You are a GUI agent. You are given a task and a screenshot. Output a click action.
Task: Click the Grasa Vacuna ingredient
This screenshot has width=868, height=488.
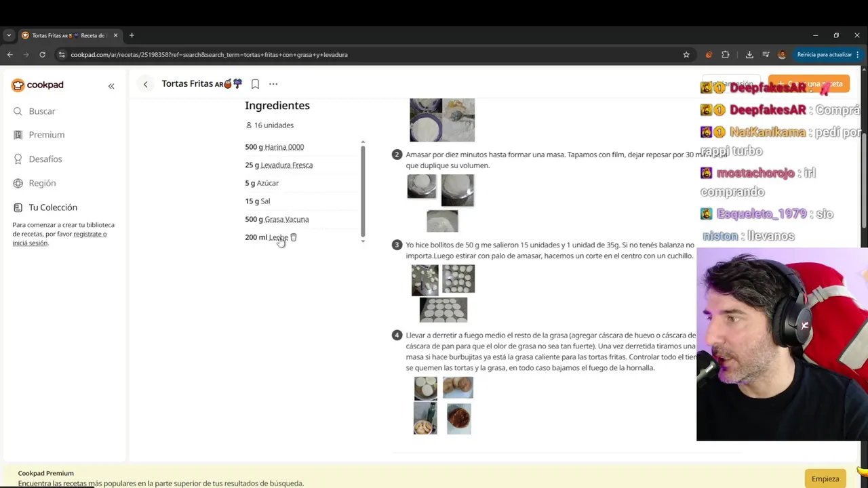click(x=287, y=220)
